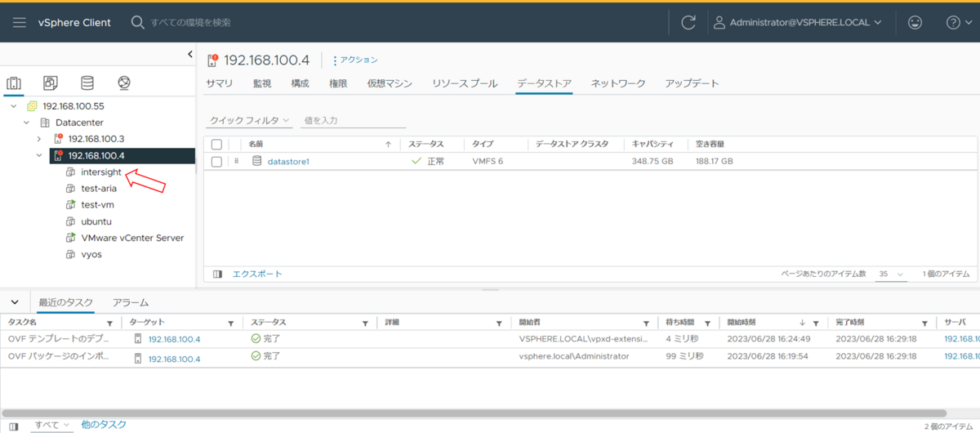This screenshot has height=433, width=980.
Task: Select the vyos virtual machine
Action: tap(91, 254)
